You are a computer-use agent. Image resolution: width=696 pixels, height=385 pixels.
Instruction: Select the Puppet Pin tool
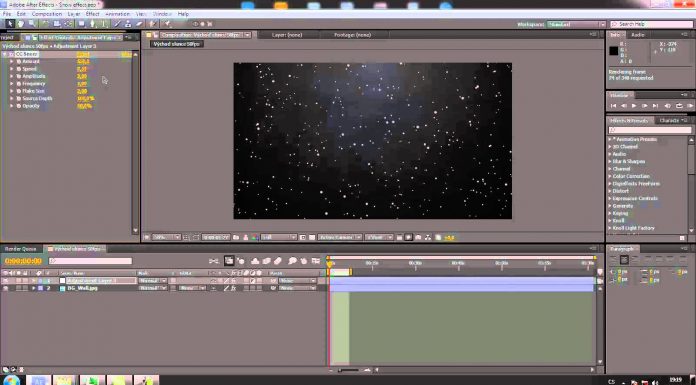[168, 24]
